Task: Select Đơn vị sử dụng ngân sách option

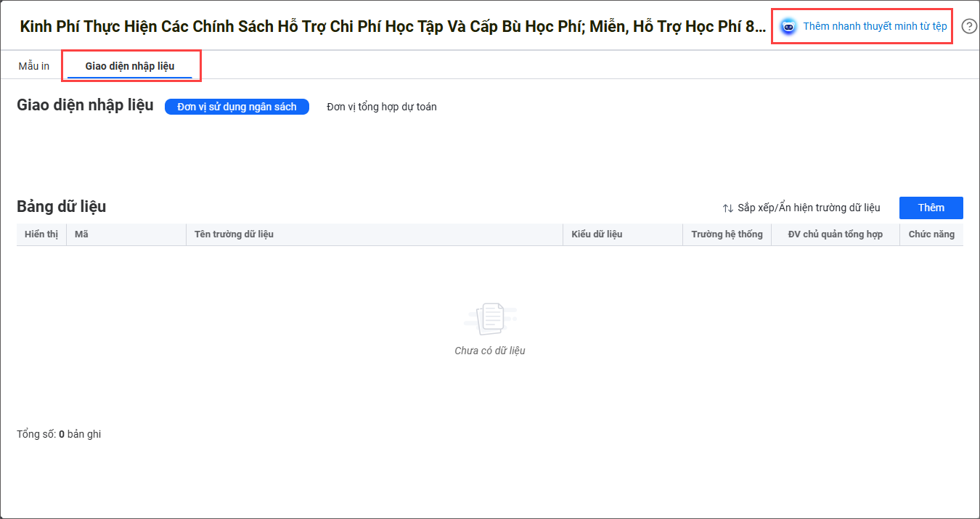Action: pyautogui.click(x=237, y=107)
